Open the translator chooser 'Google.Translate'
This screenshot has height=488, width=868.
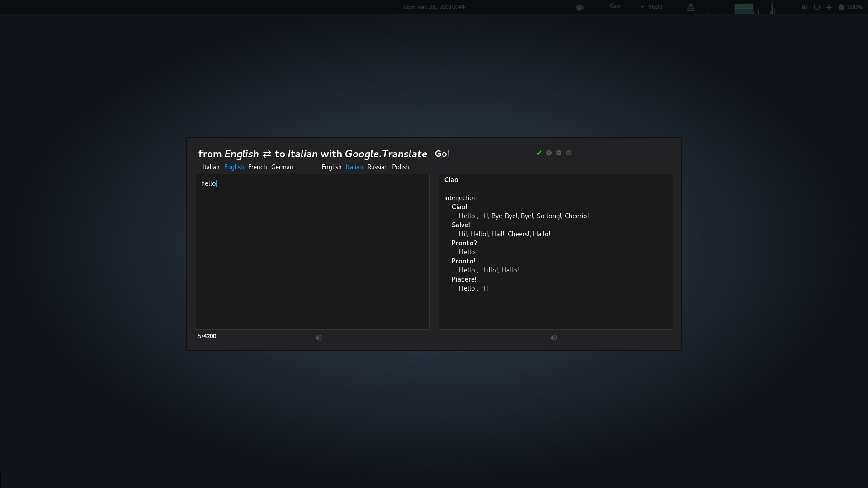(386, 154)
